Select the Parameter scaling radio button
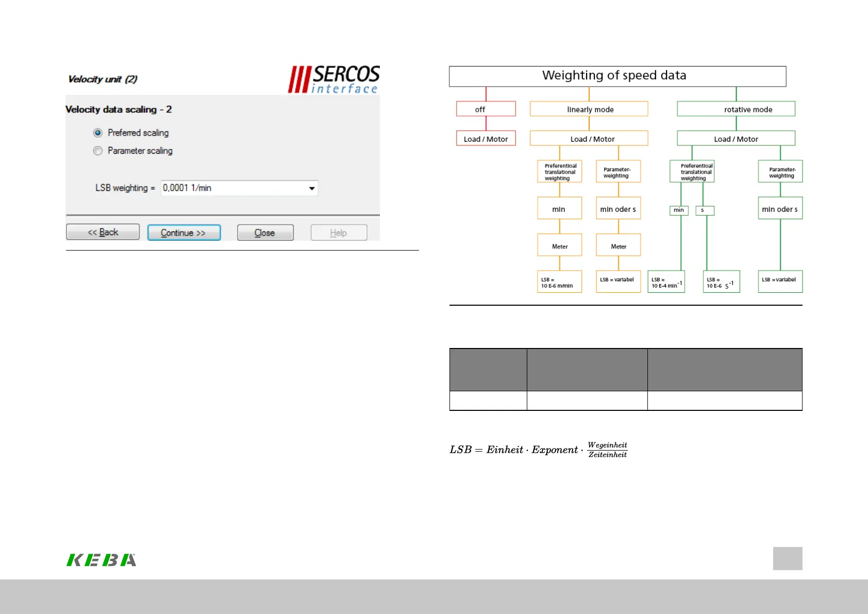The image size is (868, 614). pyautogui.click(x=98, y=151)
